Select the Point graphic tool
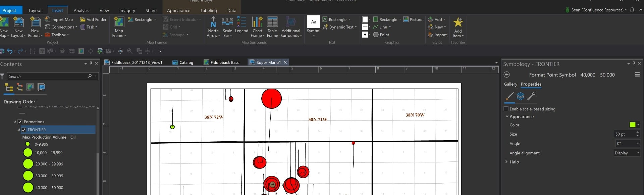Viewport: 644px width, 195px height. [x=381, y=35]
